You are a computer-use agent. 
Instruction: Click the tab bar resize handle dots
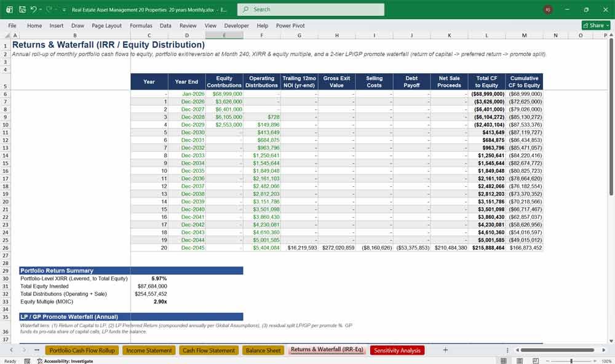(x=507, y=350)
